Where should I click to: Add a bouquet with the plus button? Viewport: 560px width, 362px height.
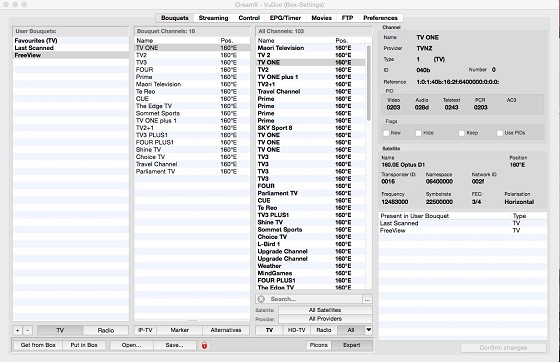(17, 330)
